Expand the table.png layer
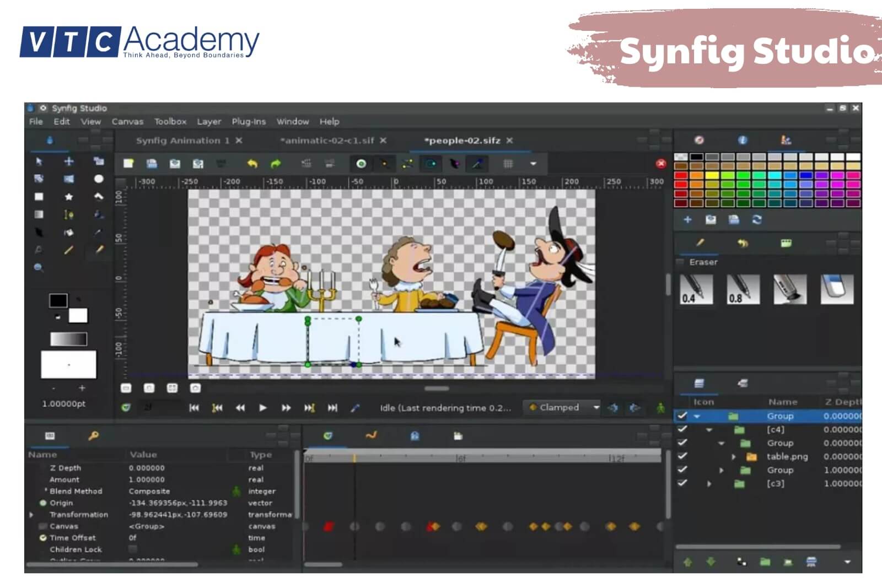 pyautogui.click(x=734, y=457)
